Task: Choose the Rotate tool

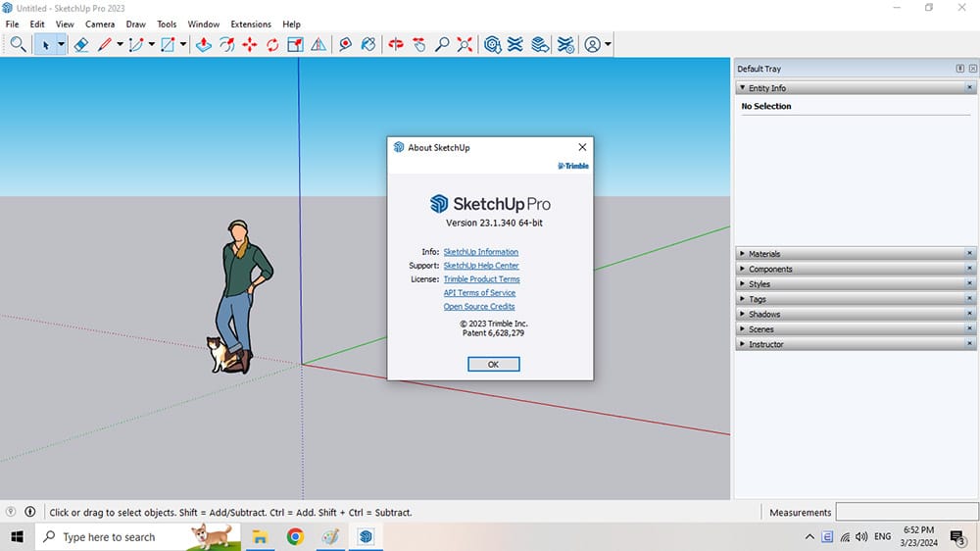Action: (272, 44)
